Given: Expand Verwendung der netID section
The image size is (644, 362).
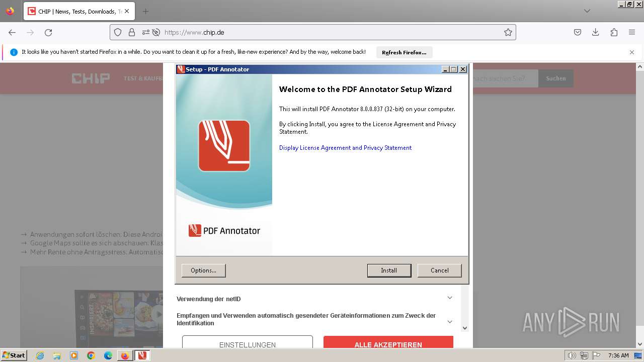Looking at the screenshot, I should click(x=314, y=299).
